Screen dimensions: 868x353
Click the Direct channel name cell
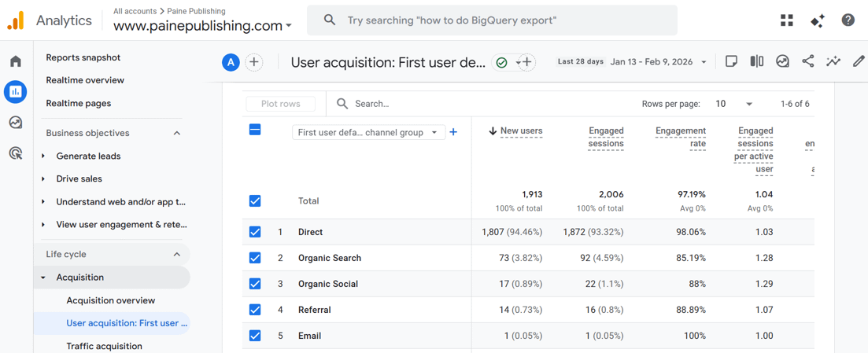click(311, 232)
